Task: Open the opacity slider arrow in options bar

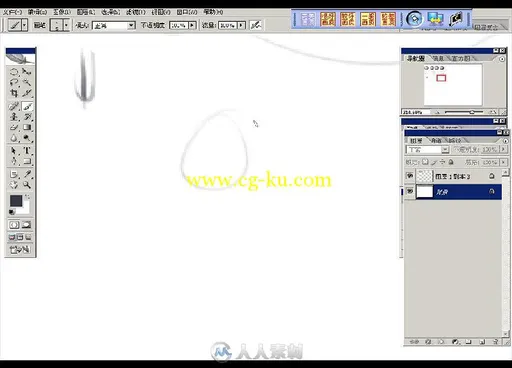Action: (192, 25)
